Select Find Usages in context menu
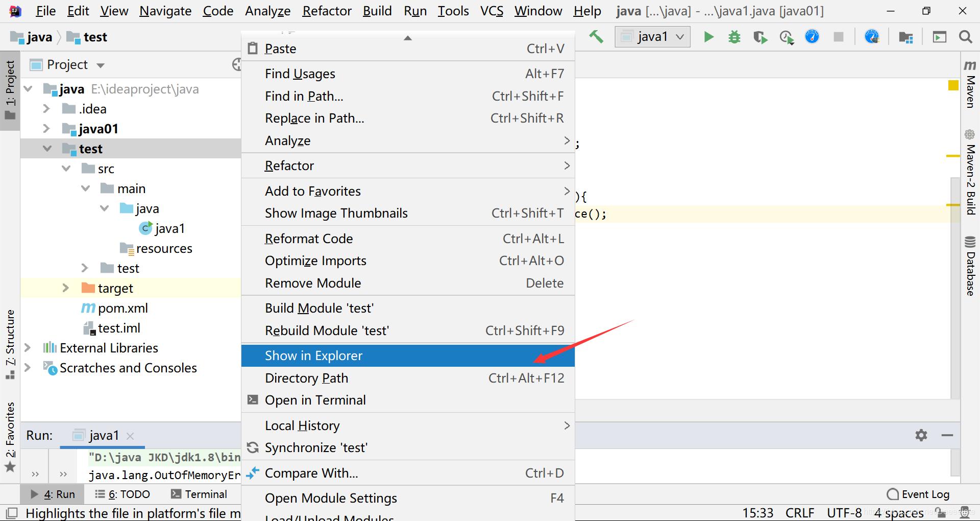Image resolution: width=980 pixels, height=521 pixels. coord(408,74)
